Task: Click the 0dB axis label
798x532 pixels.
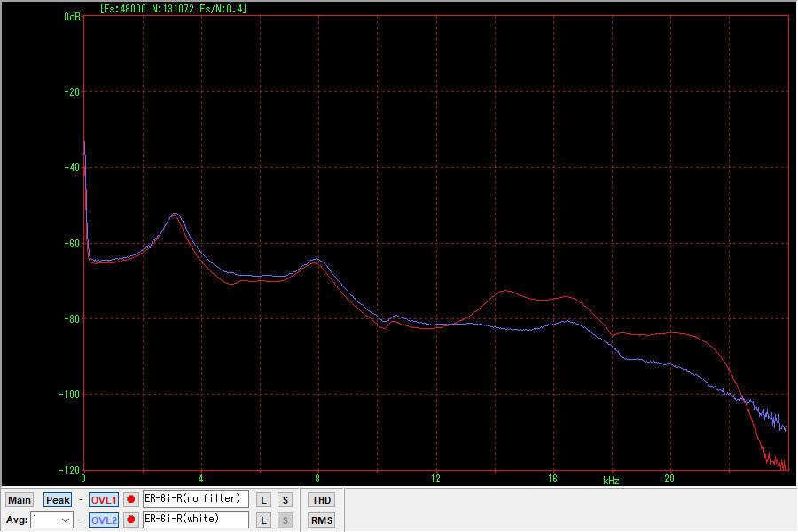Action: [x=72, y=17]
